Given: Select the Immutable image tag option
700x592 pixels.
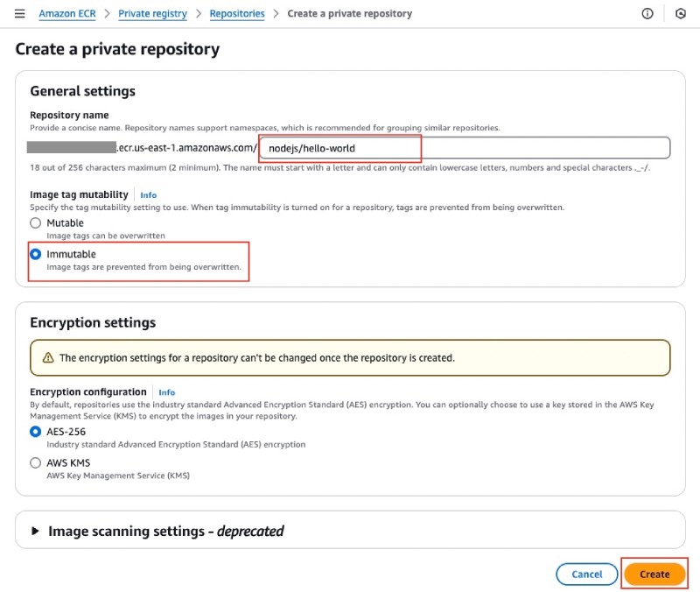Looking at the screenshot, I should (35, 254).
